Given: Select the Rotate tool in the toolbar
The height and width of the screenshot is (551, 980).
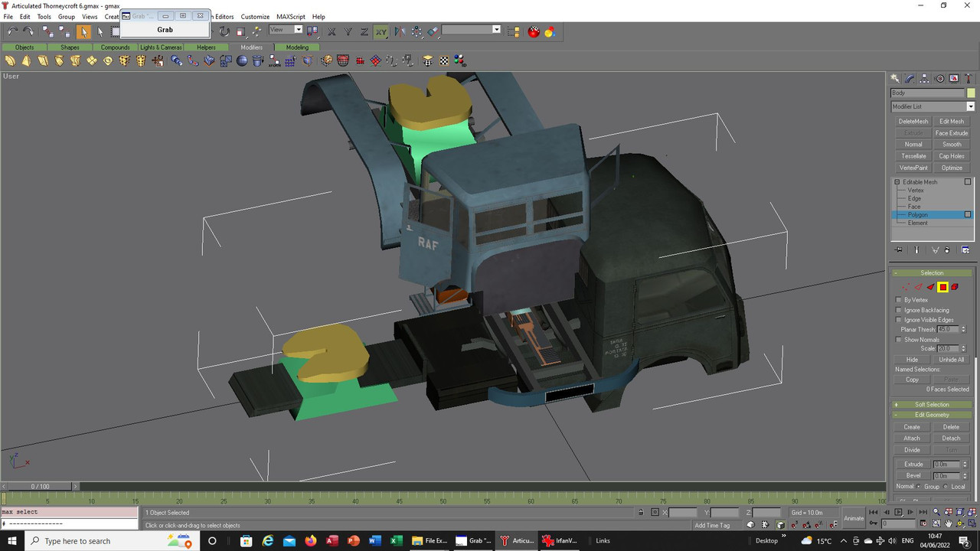Looking at the screenshot, I should click(x=224, y=31).
